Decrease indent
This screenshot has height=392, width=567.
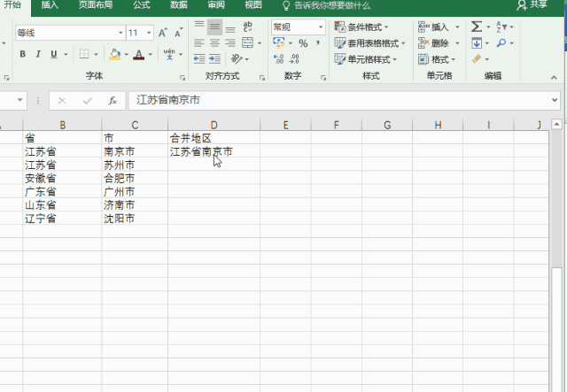click(198, 58)
